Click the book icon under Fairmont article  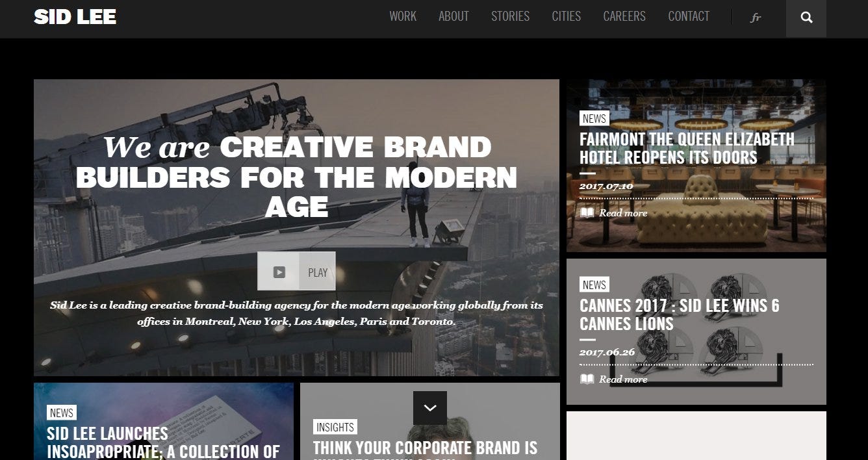pyautogui.click(x=587, y=213)
